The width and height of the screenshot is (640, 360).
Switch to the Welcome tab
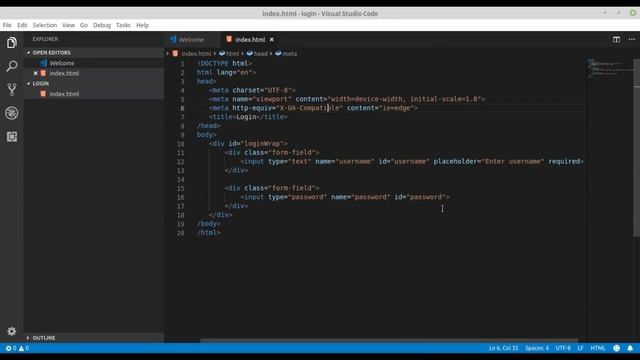pyautogui.click(x=193, y=40)
